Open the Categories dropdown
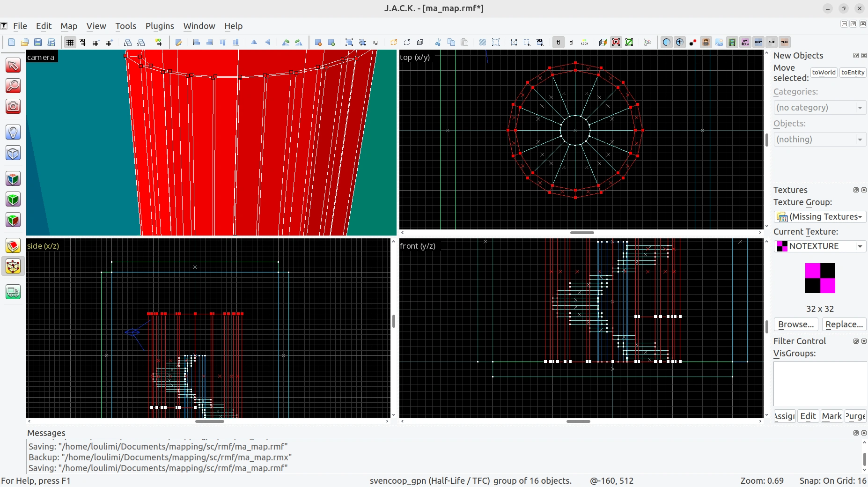Screen dimensions: 868x487 click(820, 107)
